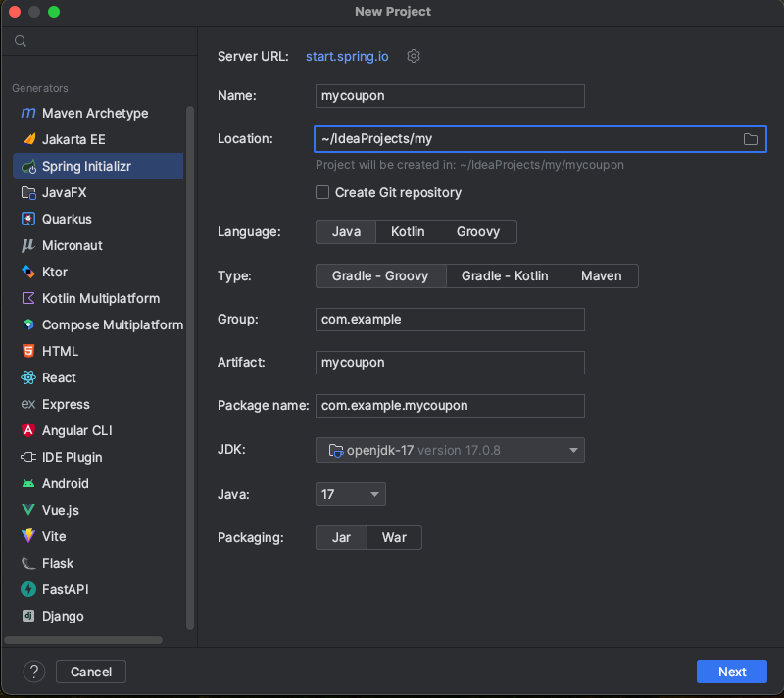Select Flask generator label

(58, 563)
